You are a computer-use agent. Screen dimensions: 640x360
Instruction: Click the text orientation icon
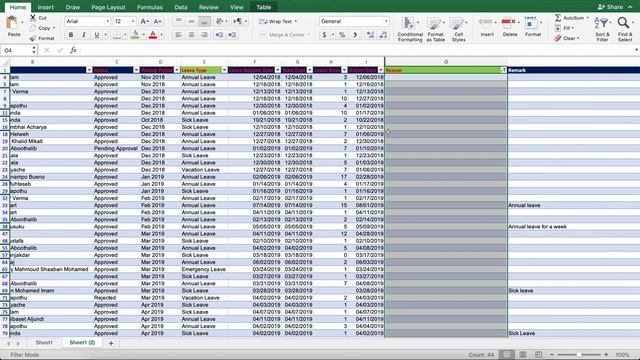(x=220, y=21)
